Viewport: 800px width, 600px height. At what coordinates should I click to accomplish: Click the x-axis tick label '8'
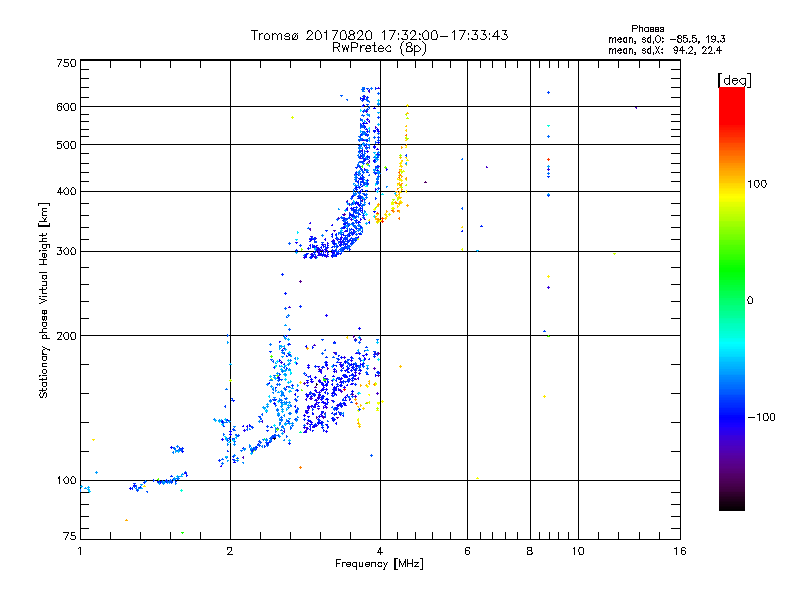point(530,551)
